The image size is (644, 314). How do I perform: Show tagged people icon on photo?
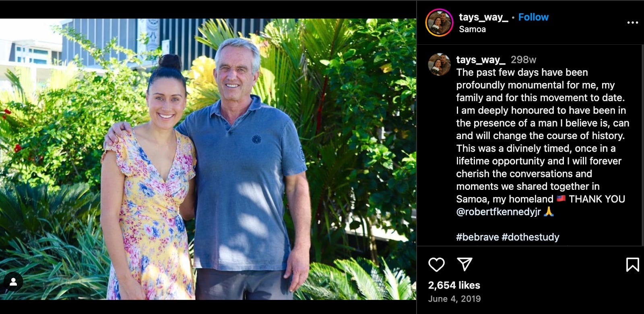(x=13, y=282)
